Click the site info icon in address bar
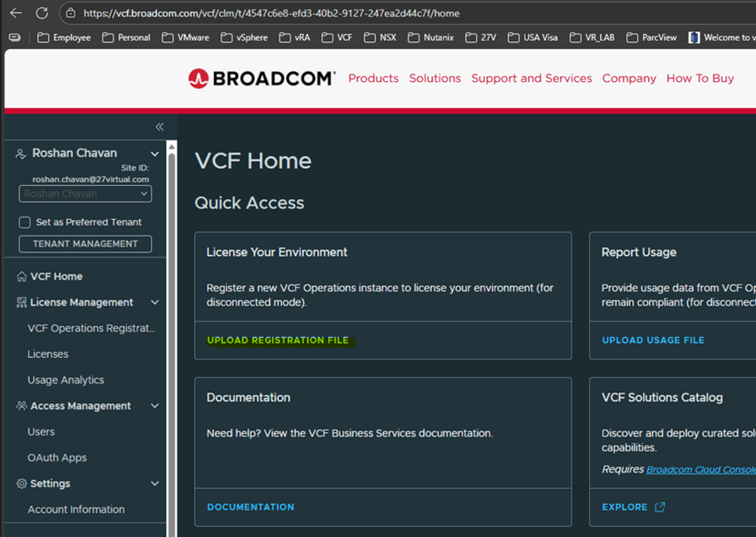Image resolution: width=756 pixels, height=537 pixels. point(71,13)
